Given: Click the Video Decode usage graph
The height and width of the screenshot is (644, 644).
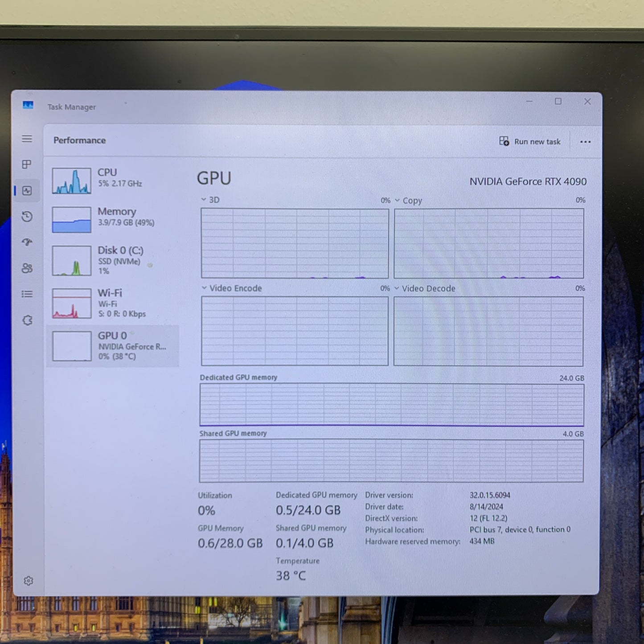Looking at the screenshot, I should 488,331.
